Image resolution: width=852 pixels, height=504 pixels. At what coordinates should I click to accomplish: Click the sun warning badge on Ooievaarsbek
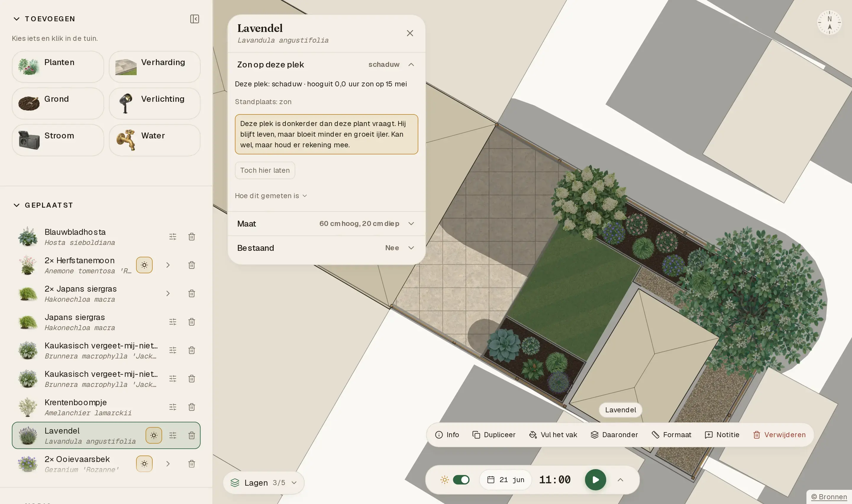pos(144,463)
